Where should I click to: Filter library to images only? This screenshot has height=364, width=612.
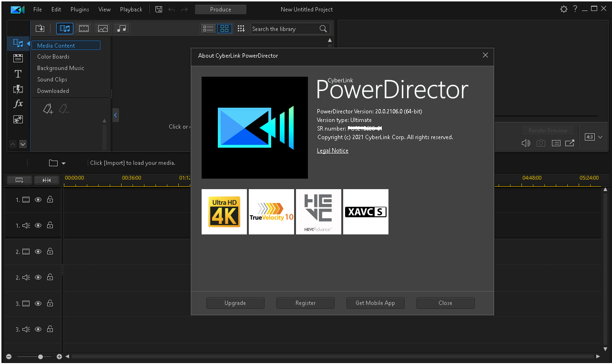pyautogui.click(x=103, y=29)
